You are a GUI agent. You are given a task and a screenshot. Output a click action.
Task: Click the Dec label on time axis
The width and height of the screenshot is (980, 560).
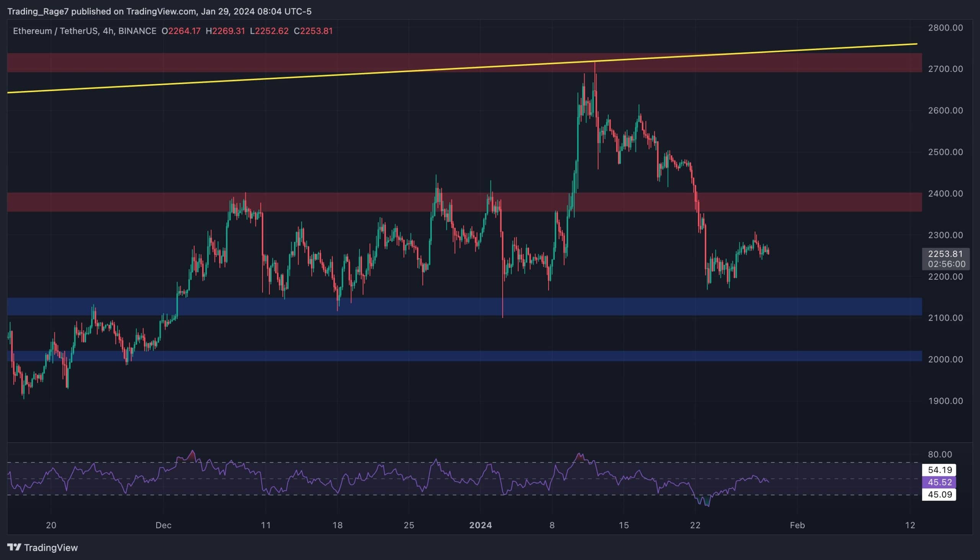click(x=163, y=525)
